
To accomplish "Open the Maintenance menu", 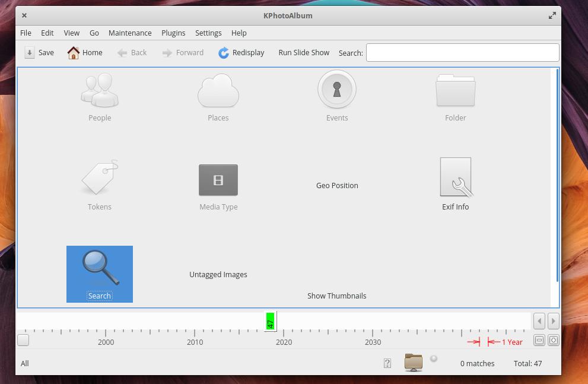I will pos(130,33).
